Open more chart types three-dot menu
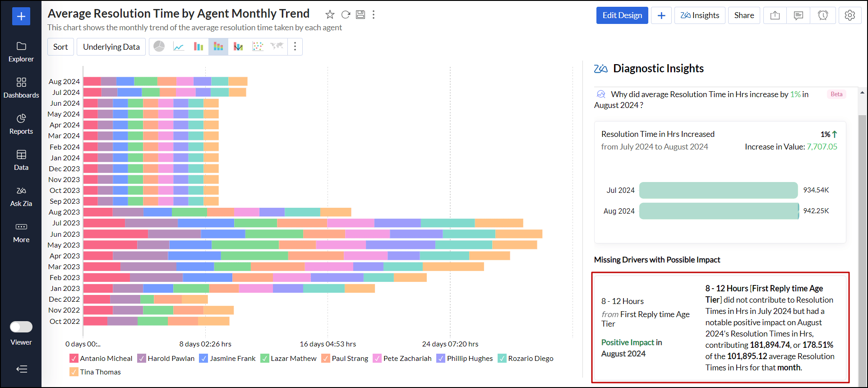 pyautogui.click(x=295, y=47)
